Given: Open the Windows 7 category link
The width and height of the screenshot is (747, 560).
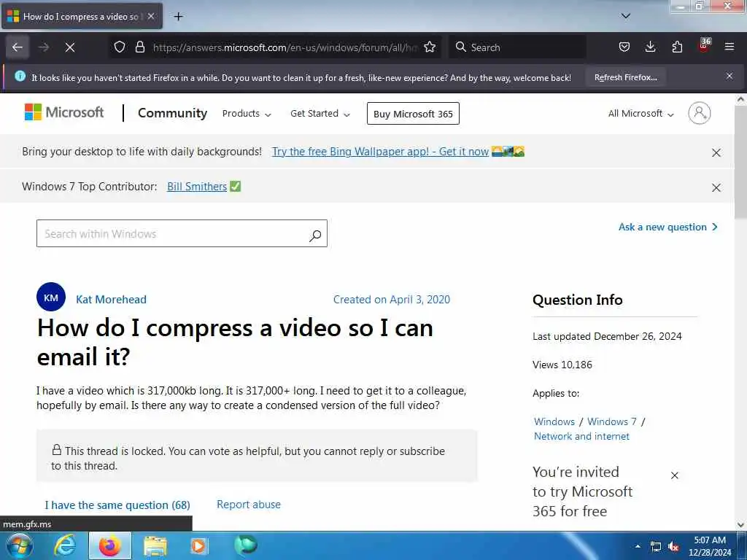Looking at the screenshot, I should (612, 421).
